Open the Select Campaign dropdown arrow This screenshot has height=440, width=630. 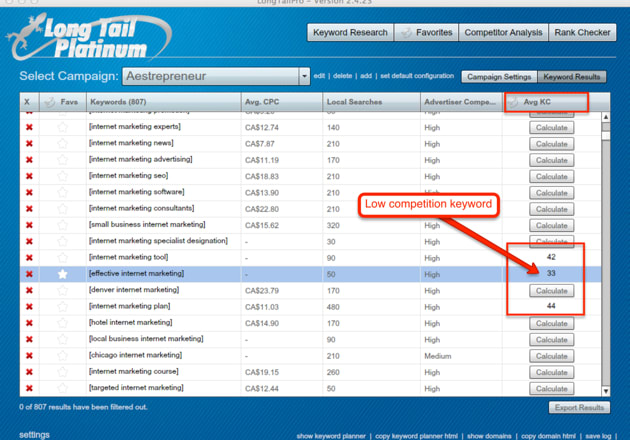coord(304,76)
